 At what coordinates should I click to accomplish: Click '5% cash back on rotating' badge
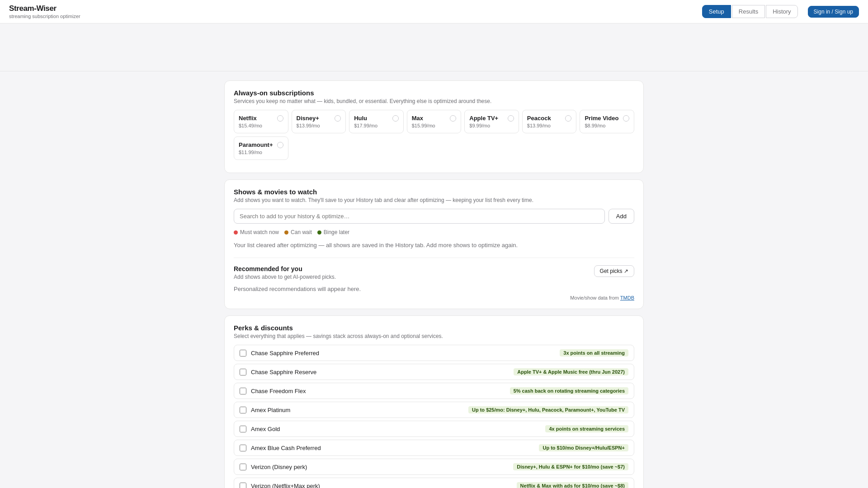click(569, 391)
